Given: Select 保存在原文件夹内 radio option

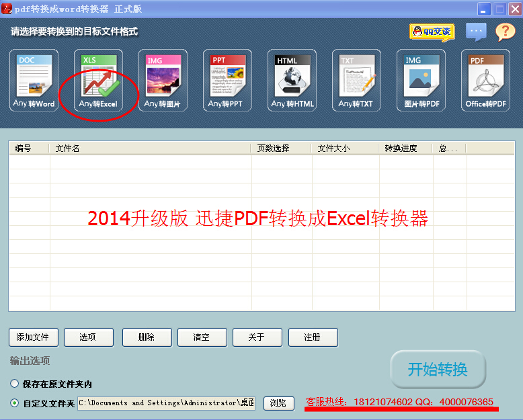Looking at the screenshot, I should 14,384.
